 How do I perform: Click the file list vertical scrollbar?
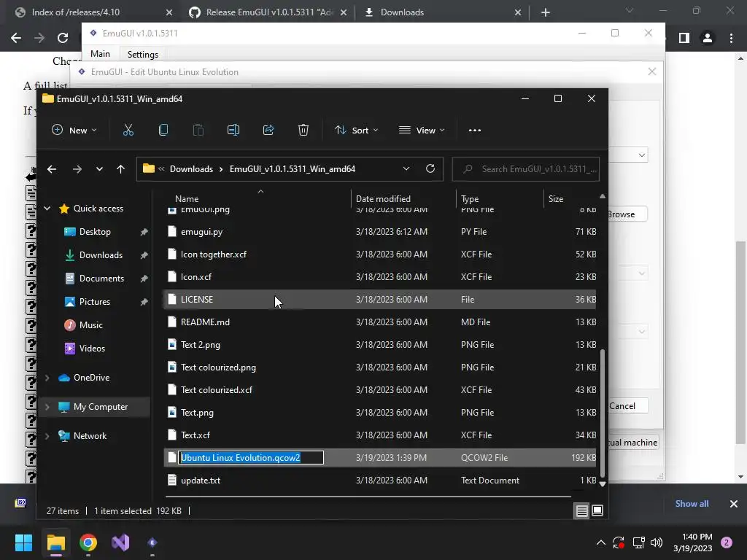click(602, 413)
